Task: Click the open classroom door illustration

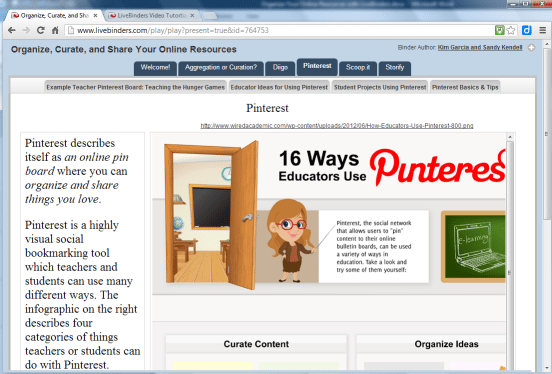Action: [211, 215]
